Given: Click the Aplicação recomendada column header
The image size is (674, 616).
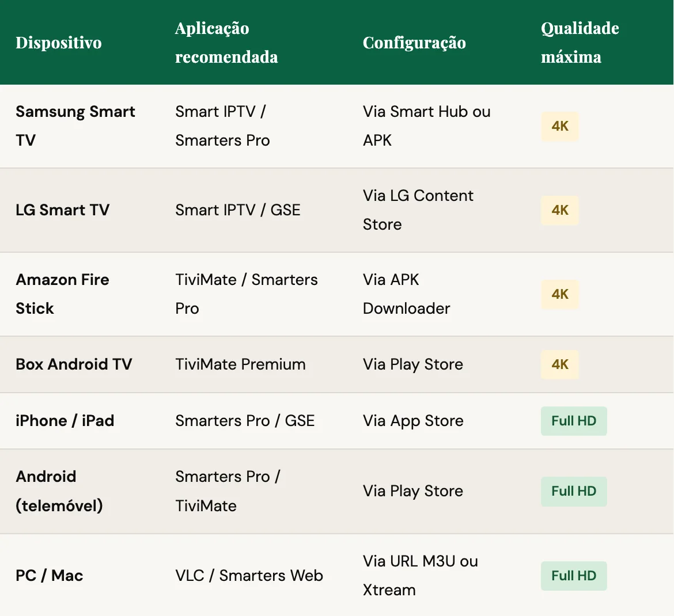Looking at the screenshot, I should click(226, 43).
